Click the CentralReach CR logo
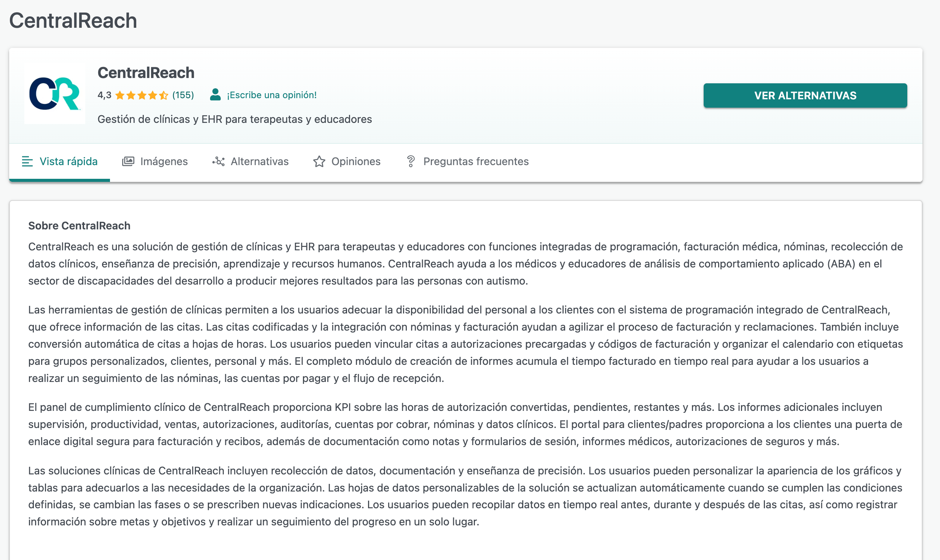The image size is (940, 560). pos(55,94)
